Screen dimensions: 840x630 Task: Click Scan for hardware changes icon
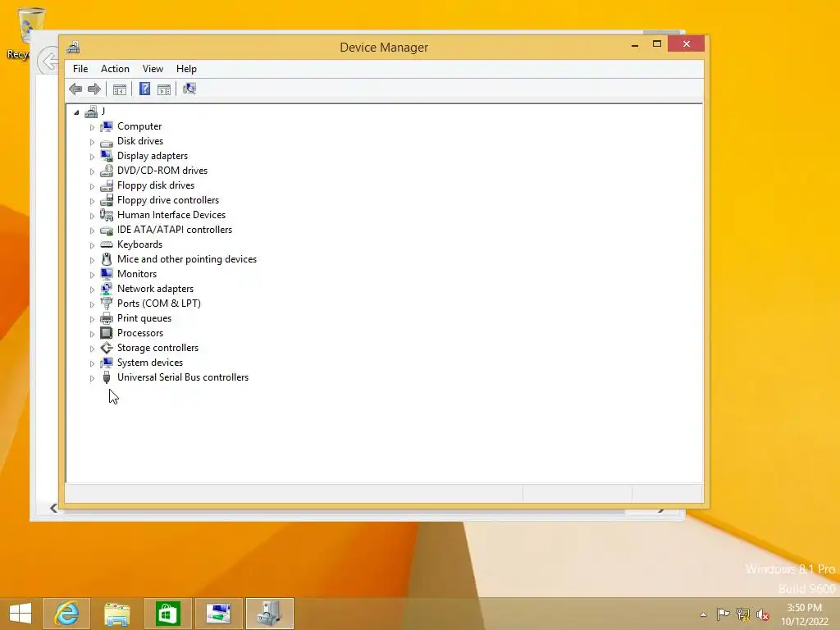click(x=189, y=89)
